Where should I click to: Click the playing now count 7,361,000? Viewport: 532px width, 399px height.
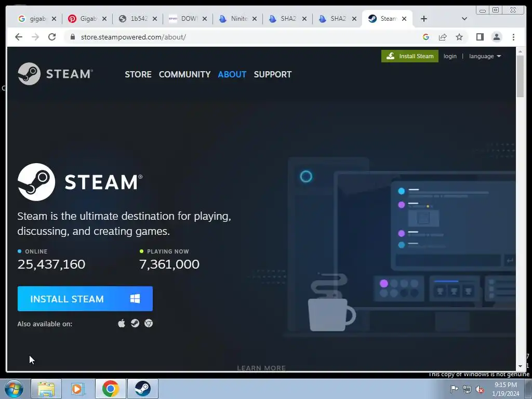tap(169, 264)
